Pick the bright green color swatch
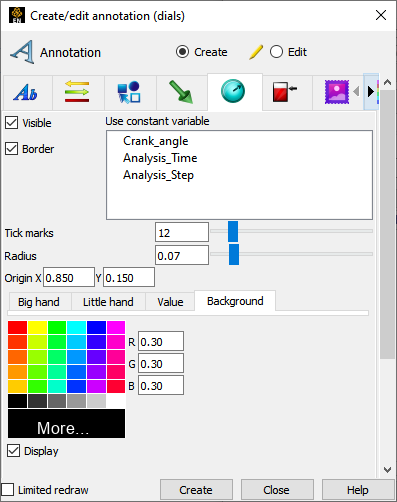The height and width of the screenshot is (502, 397). (x=57, y=327)
